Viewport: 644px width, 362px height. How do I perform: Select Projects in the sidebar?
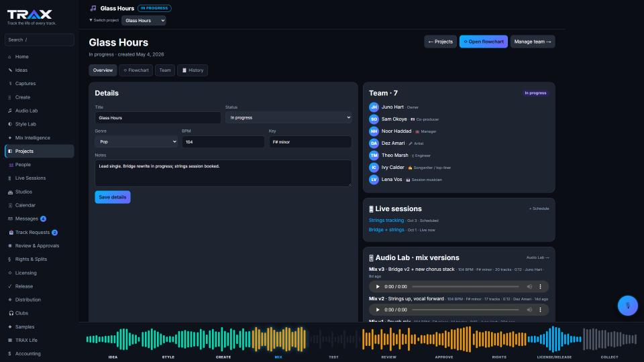(x=40, y=151)
